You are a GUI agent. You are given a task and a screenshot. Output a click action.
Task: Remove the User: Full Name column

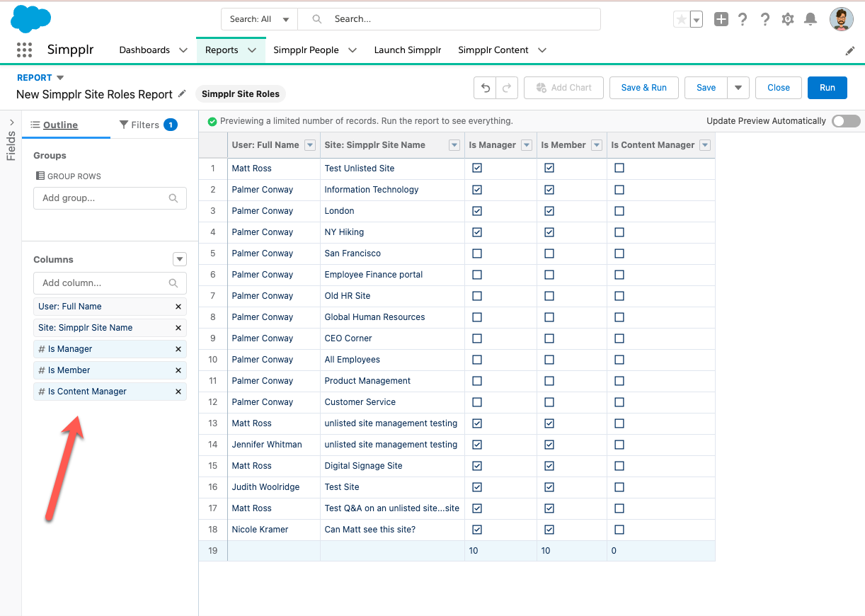178,307
